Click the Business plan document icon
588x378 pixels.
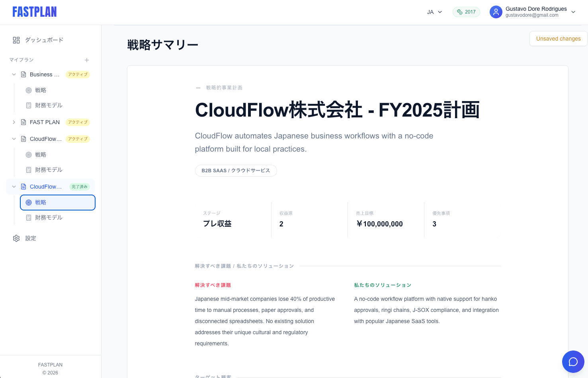coord(23,74)
